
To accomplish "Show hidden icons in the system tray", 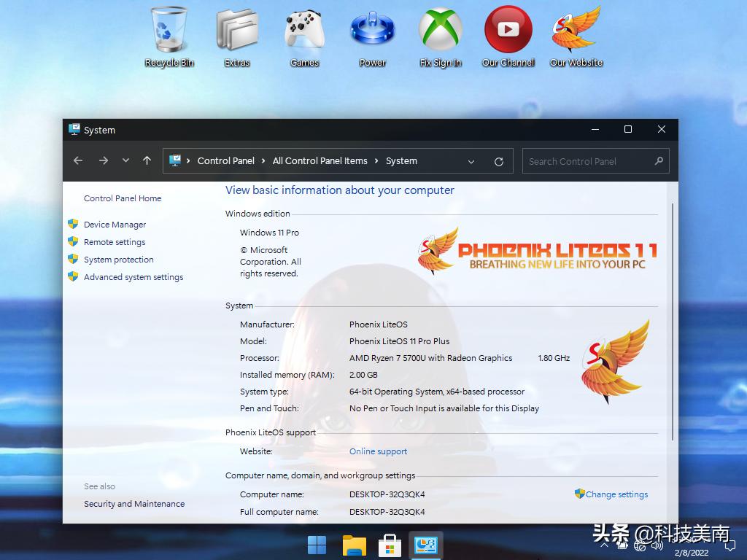I will [x=605, y=545].
